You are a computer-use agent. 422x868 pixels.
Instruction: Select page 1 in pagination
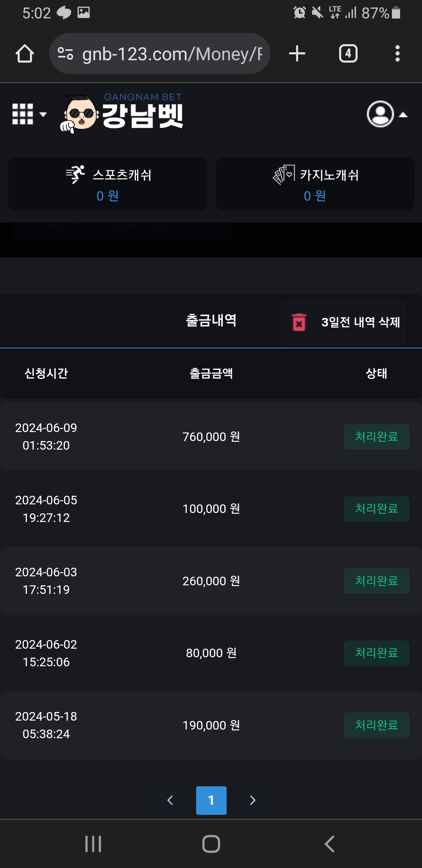point(211,800)
